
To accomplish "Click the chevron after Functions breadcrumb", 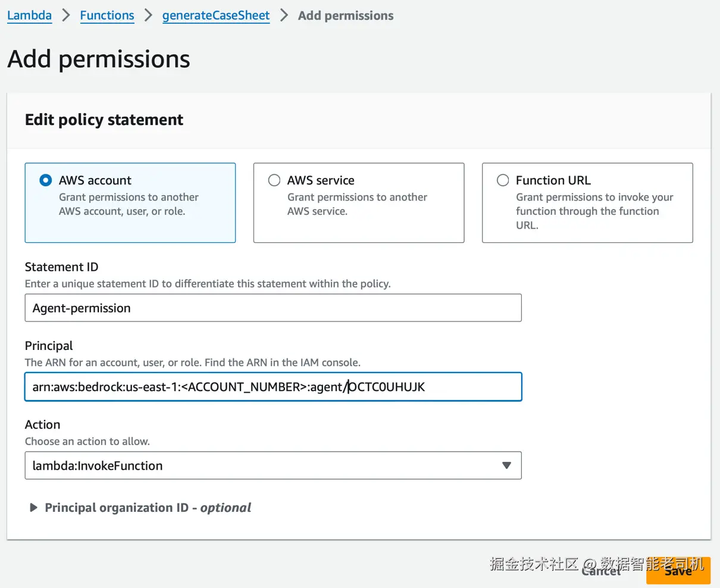I will pyautogui.click(x=148, y=15).
